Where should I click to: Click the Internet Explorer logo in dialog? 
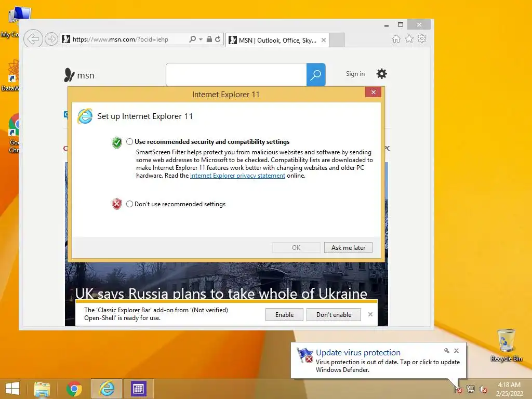(85, 116)
